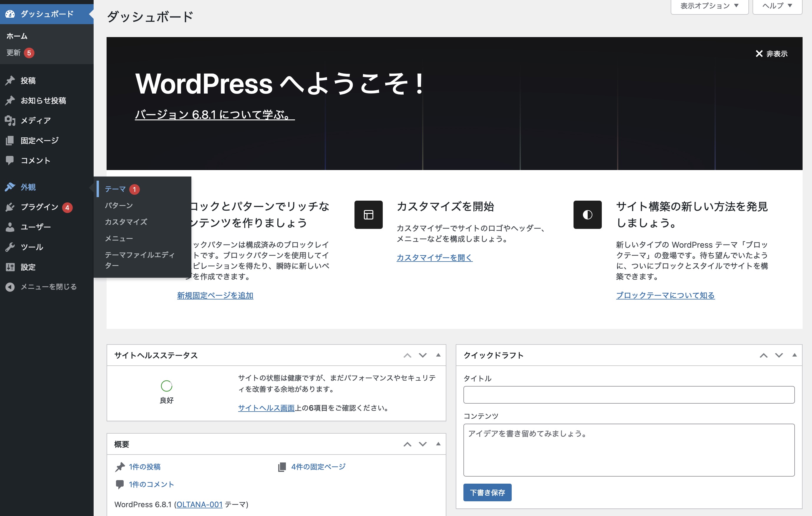Move 概要 panel down
Screen dimensions: 812x516
tap(422, 444)
